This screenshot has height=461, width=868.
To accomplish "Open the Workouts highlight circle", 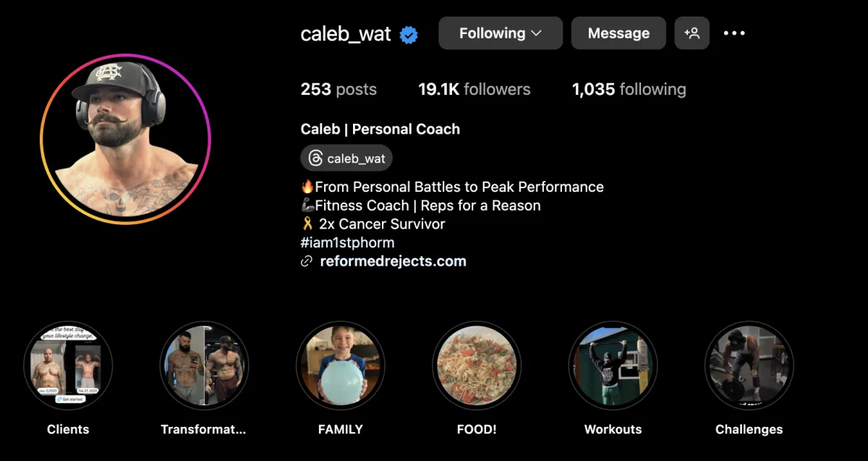I will 613,366.
